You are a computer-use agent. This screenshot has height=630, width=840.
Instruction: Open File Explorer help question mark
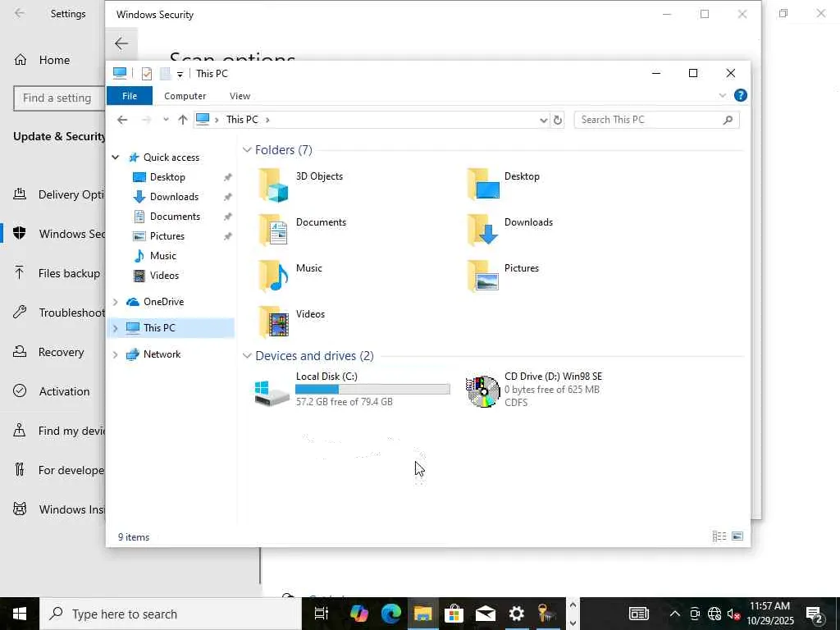tap(741, 95)
